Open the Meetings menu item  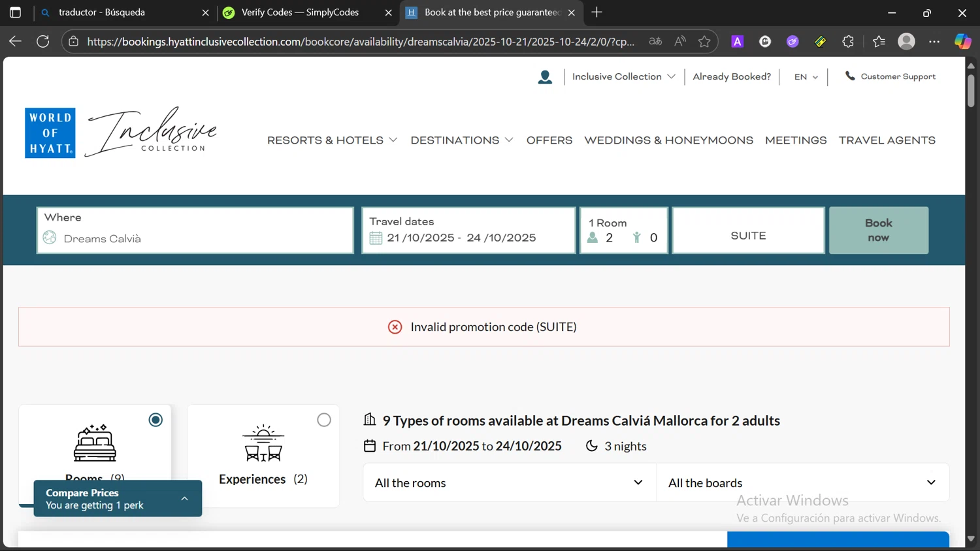796,140
